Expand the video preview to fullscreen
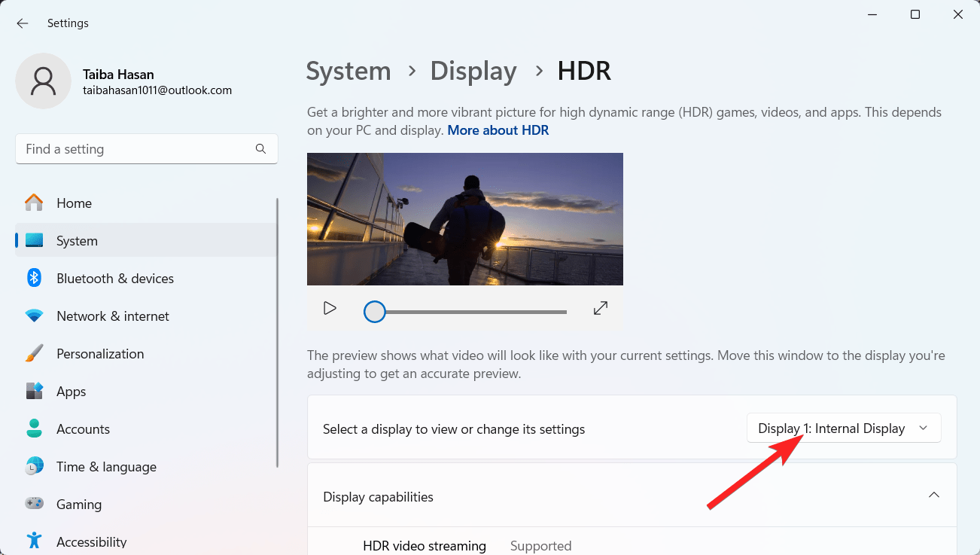Image resolution: width=980 pixels, height=555 pixels. (x=600, y=308)
